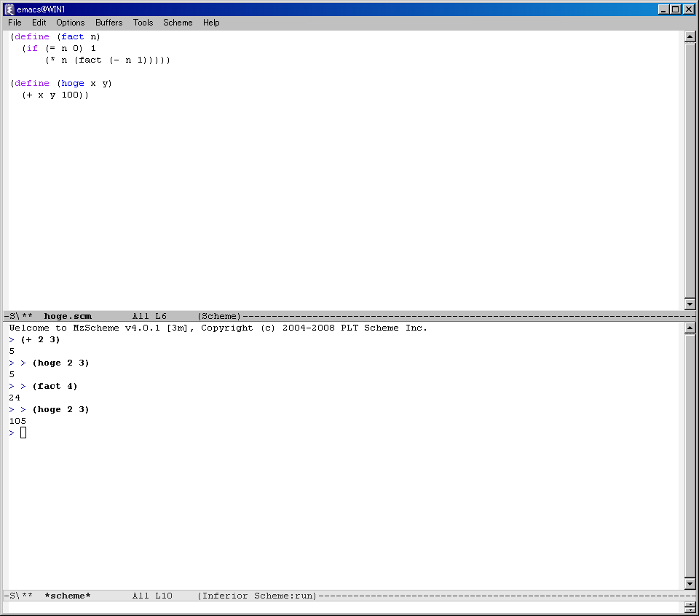
Task: Open the Help menu
Action: point(211,23)
